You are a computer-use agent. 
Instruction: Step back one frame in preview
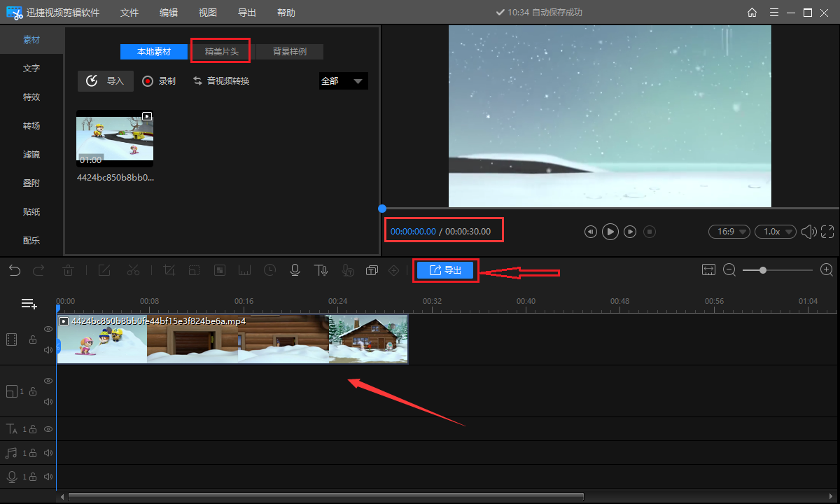tap(591, 232)
